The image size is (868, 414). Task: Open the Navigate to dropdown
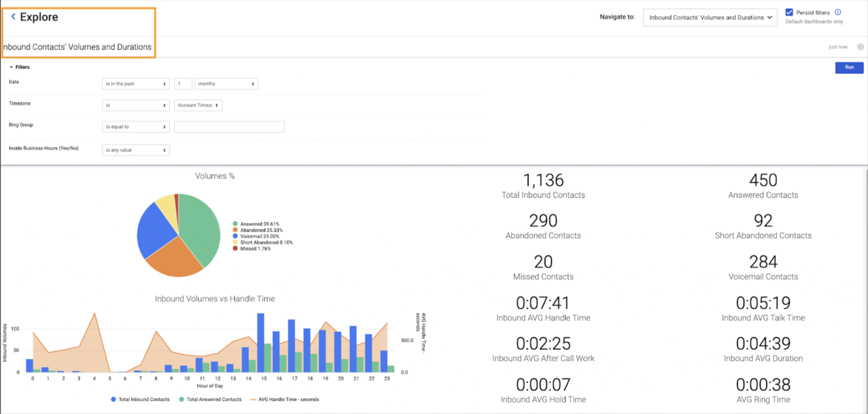tap(709, 17)
